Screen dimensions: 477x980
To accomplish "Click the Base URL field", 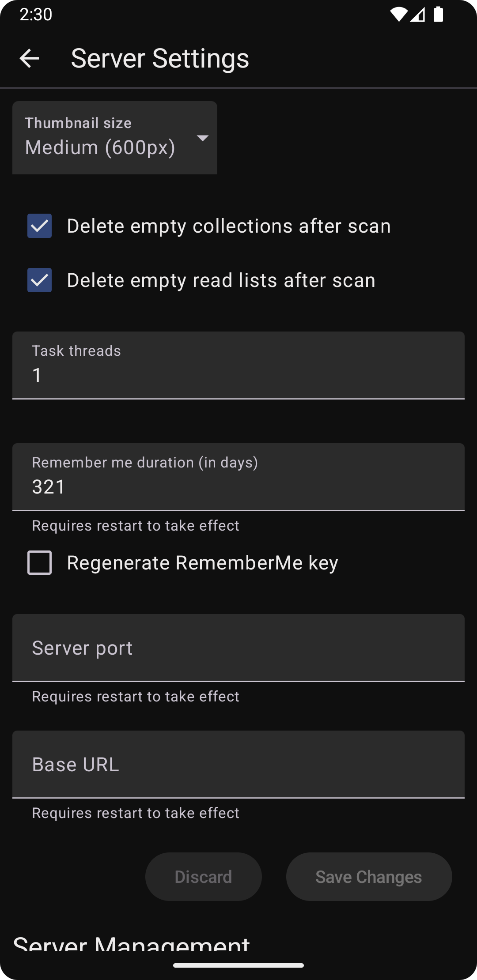I will [x=238, y=765].
